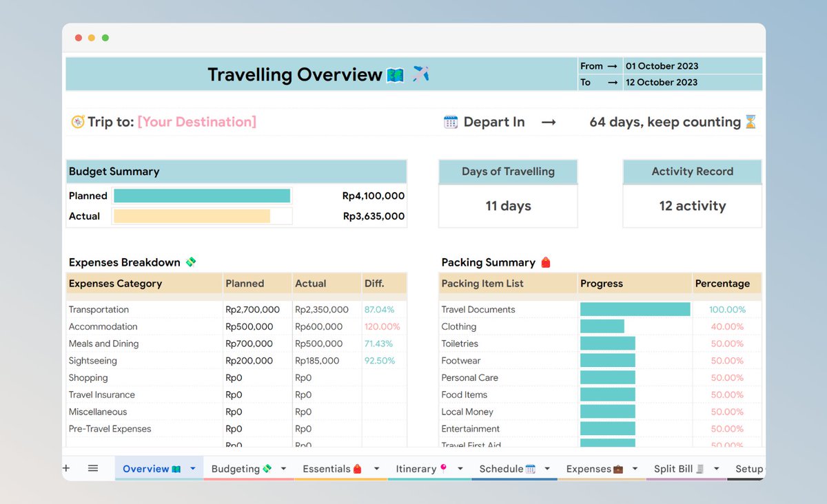The height and width of the screenshot is (504, 827).
Task: Click the map emoji in the title
Action: click(x=395, y=74)
